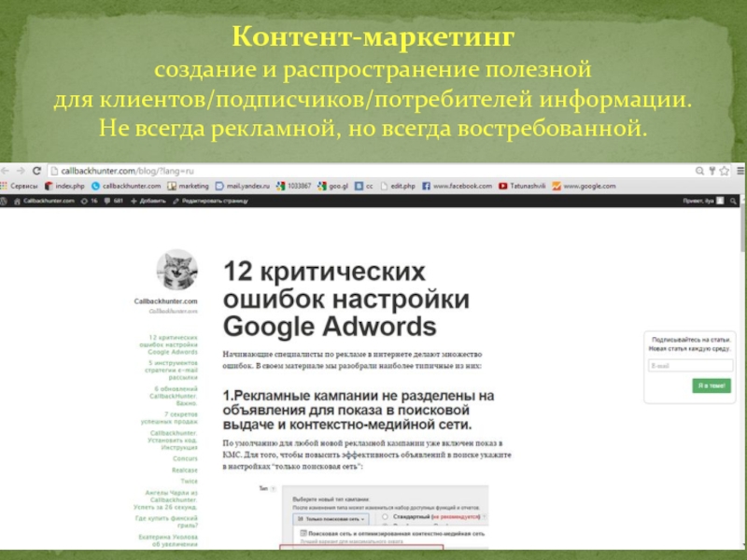Open the goo.gl bookmark
Viewport: 747px width, 560px height.
coord(333,186)
